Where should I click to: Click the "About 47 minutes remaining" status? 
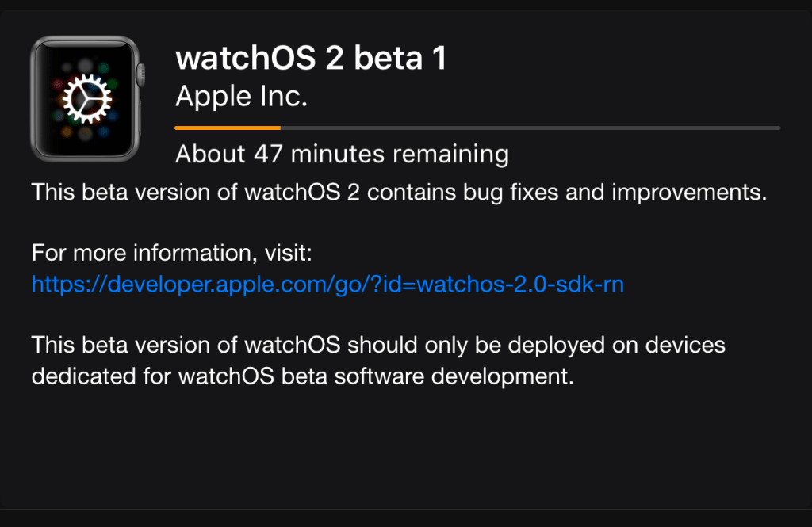pyautogui.click(x=342, y=153)
